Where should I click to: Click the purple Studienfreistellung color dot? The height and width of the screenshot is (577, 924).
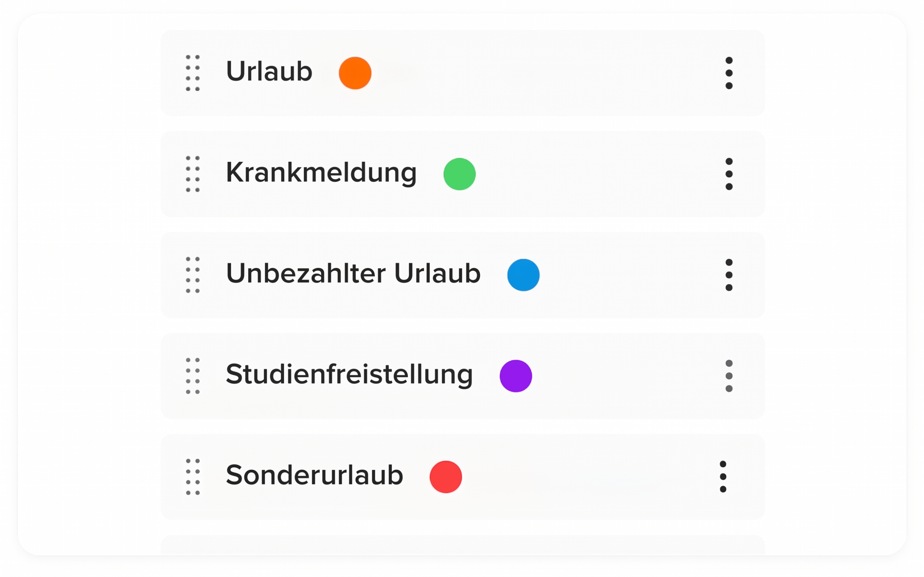[x=515, y=376]
